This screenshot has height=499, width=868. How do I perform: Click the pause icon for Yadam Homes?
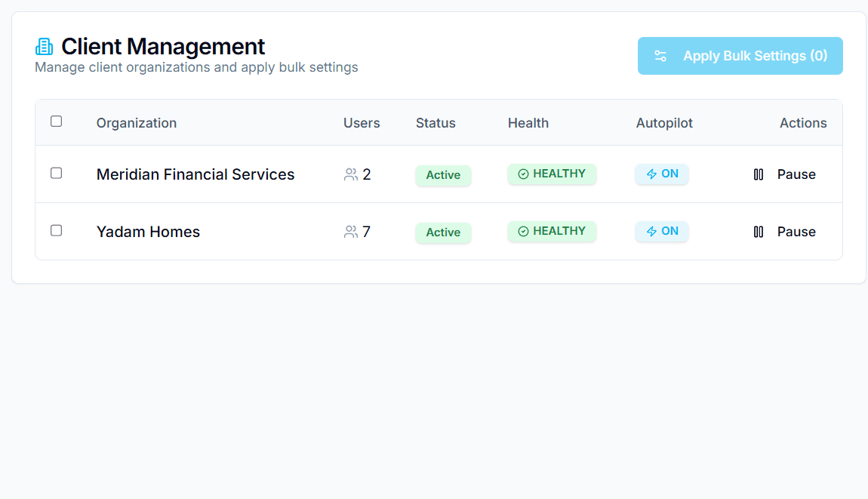tap(758, 232)
